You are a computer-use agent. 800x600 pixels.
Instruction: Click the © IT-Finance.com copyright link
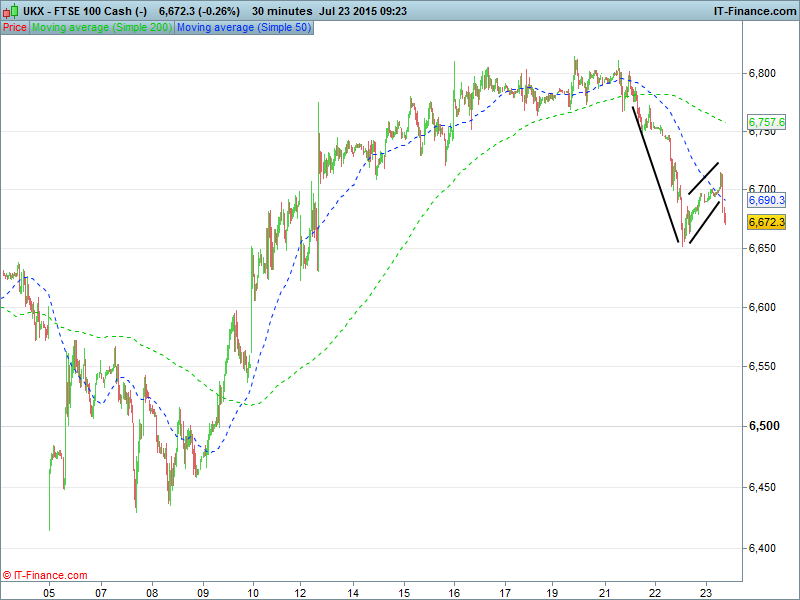[x=45, y=575]
